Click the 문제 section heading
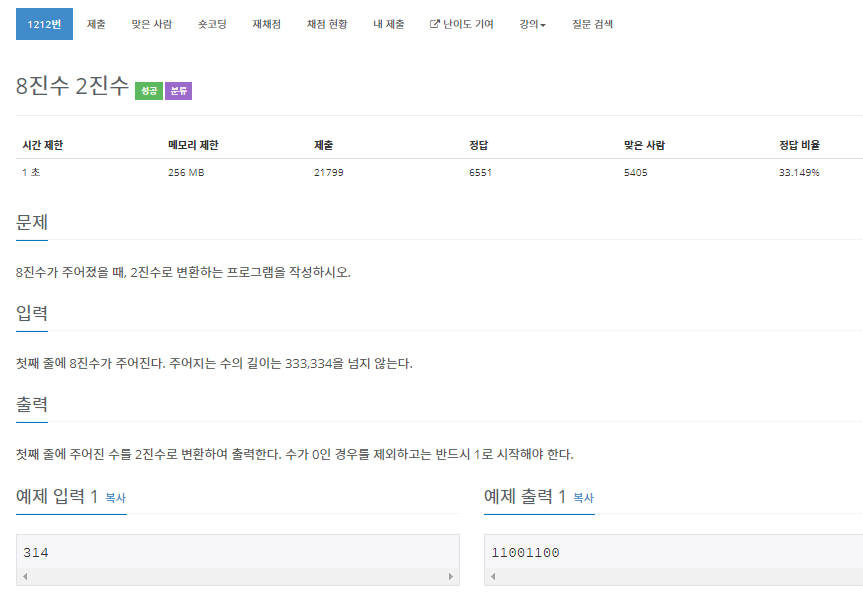Image resolution: width=863 pixels, height=602 pixels. tap(32, 222)
